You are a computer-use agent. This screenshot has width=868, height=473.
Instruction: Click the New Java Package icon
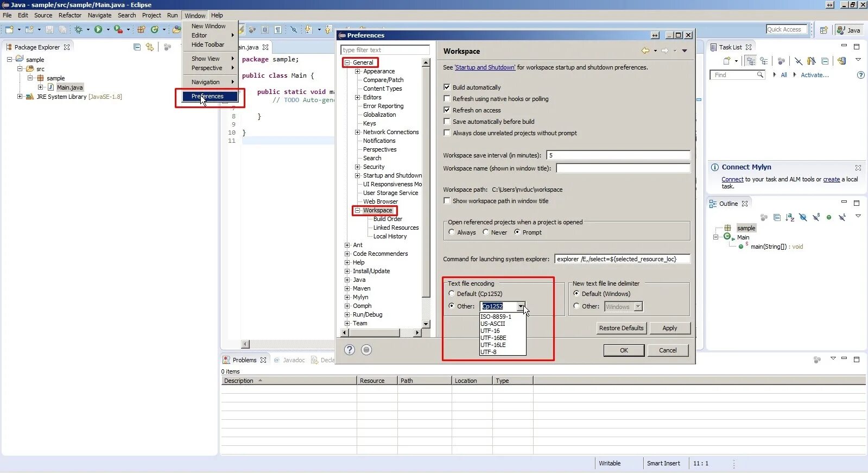click(141, 29)
